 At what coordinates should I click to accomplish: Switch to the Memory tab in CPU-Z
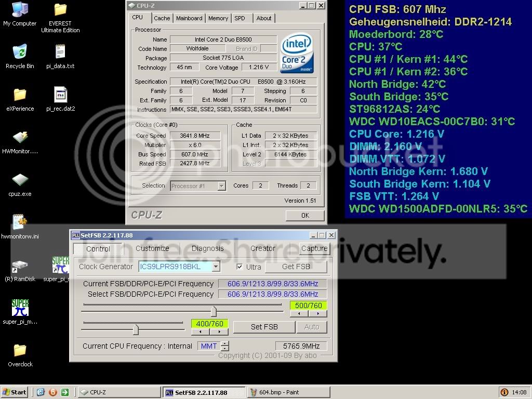[x=218, y=18]
